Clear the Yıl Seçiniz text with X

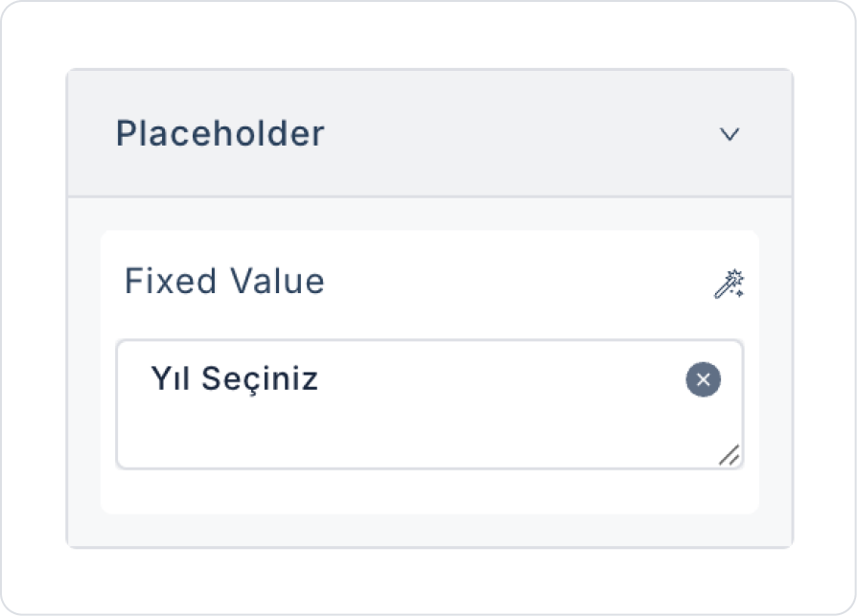703,380
